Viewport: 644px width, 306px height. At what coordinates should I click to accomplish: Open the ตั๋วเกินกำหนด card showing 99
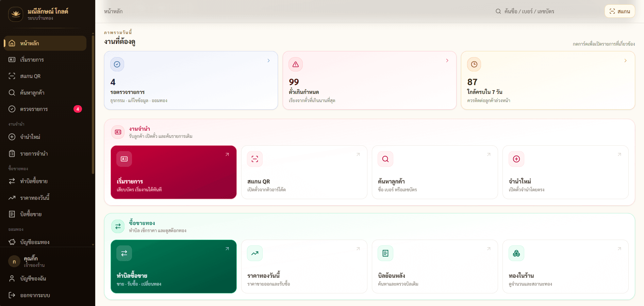(369, 80)
